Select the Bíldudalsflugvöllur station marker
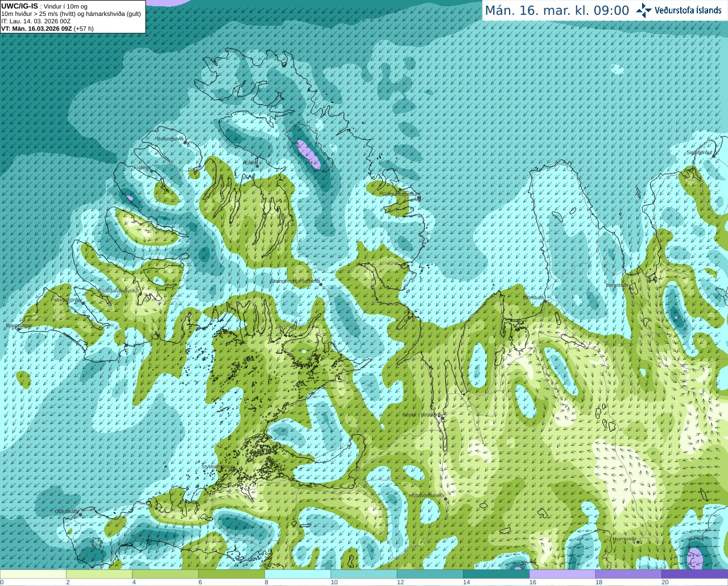 point(141,294)
